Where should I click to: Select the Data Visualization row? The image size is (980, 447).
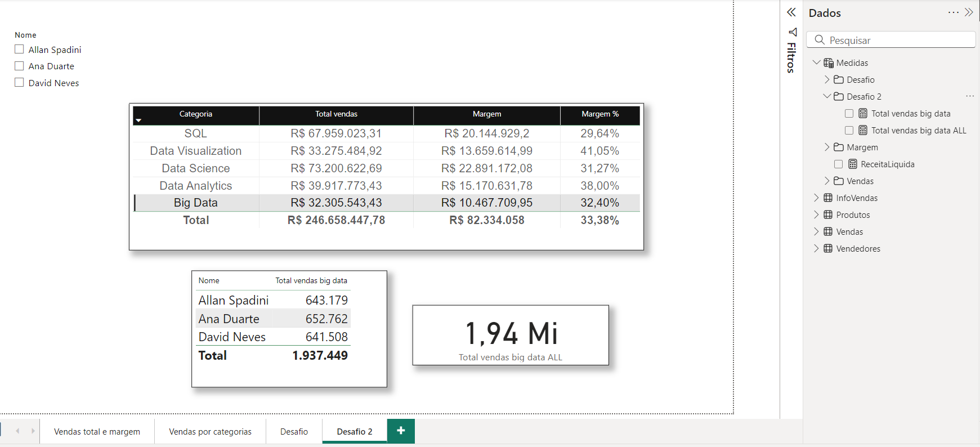pyautogui.click(x=386, y=151)
